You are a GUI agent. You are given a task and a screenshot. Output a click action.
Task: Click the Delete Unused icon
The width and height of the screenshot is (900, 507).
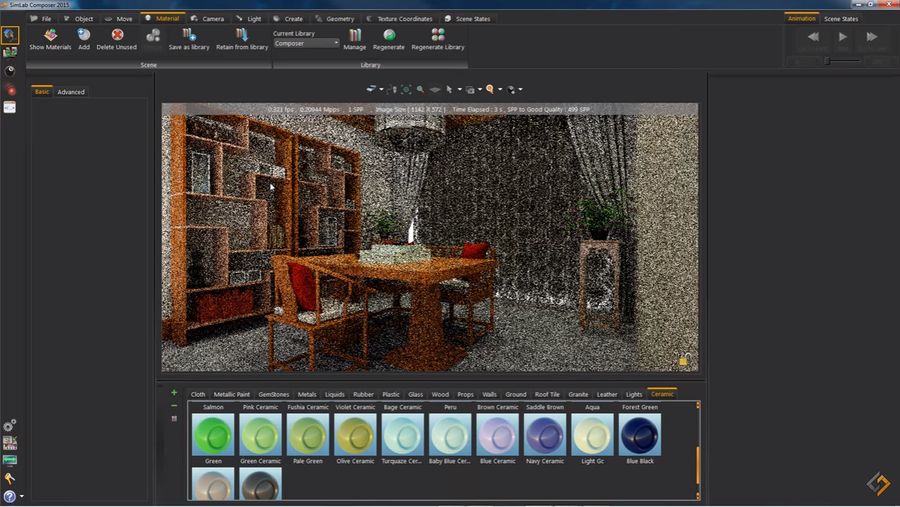click(x=117, y=36)
